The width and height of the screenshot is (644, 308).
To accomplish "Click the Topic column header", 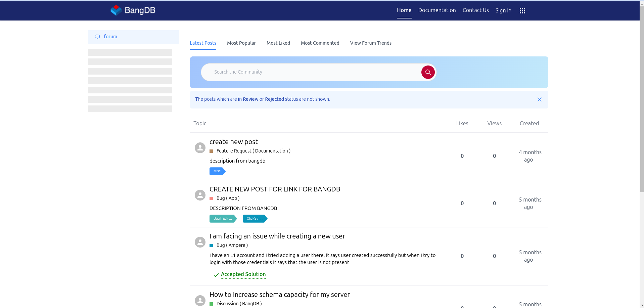I will point(200,123).
